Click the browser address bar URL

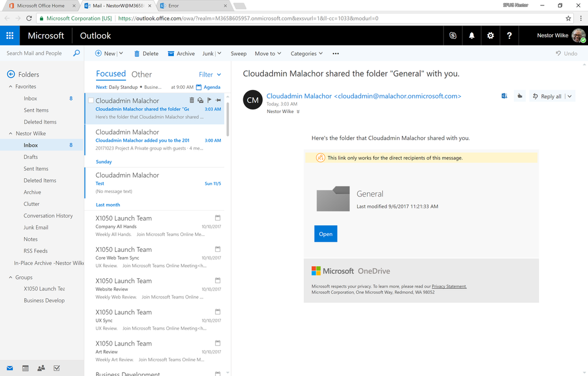248,18
